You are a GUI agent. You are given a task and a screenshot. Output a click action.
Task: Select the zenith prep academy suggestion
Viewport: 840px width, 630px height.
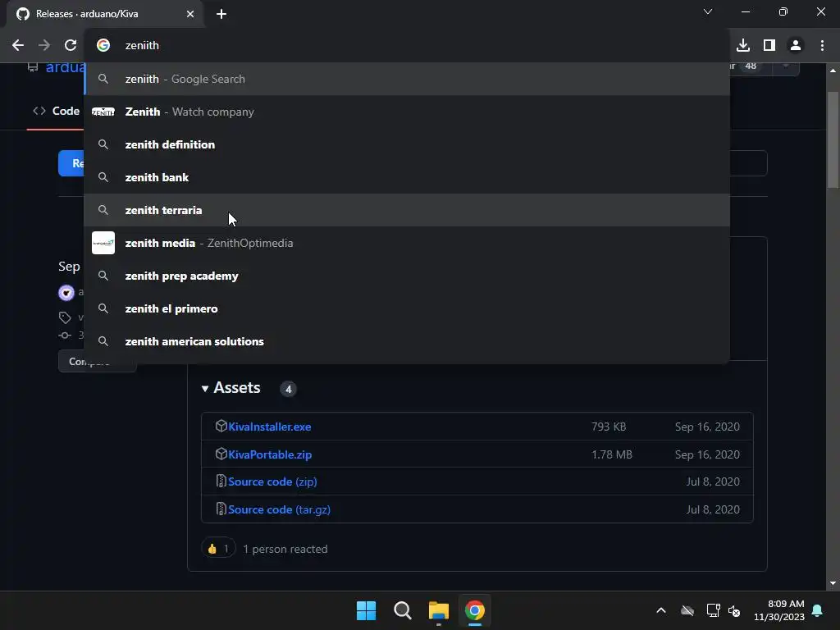coord(407,276)
